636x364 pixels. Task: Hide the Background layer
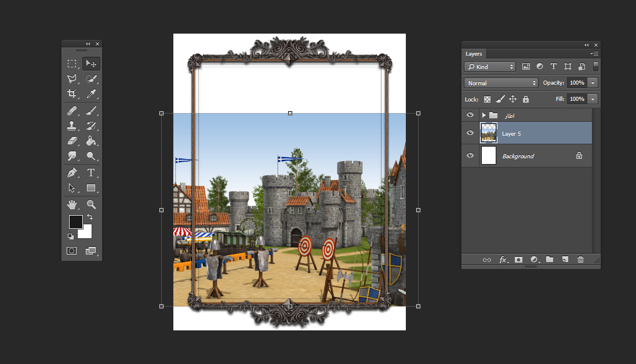pos(470,156)
